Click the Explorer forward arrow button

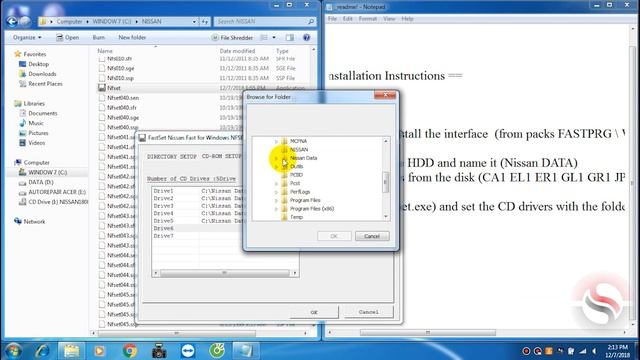(25, 21)
